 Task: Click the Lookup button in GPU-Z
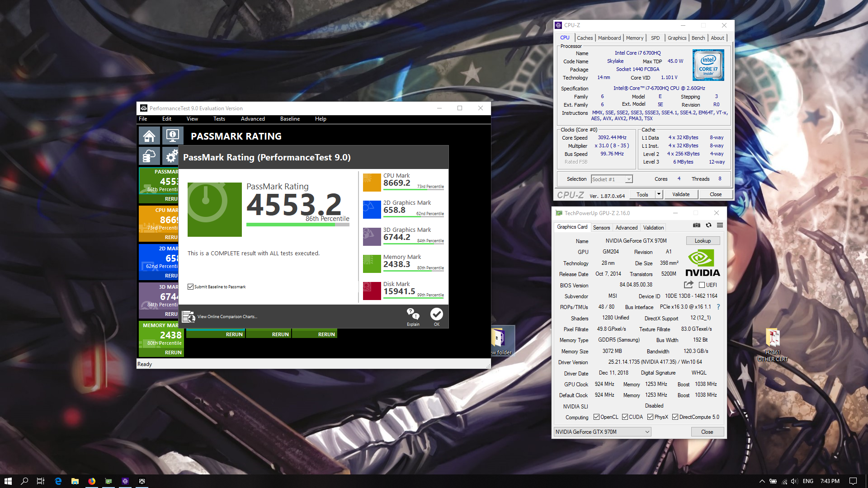tap(703, 241)
